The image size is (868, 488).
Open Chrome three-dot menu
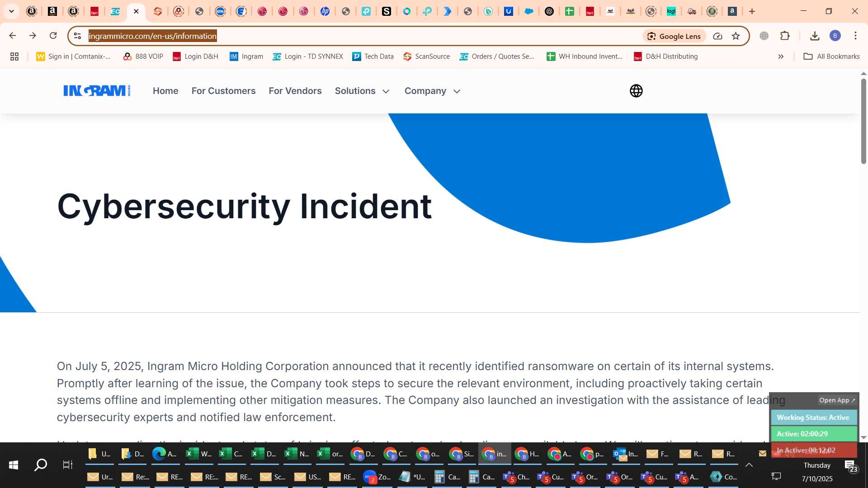pyautogui.click(x=855, y=36)
